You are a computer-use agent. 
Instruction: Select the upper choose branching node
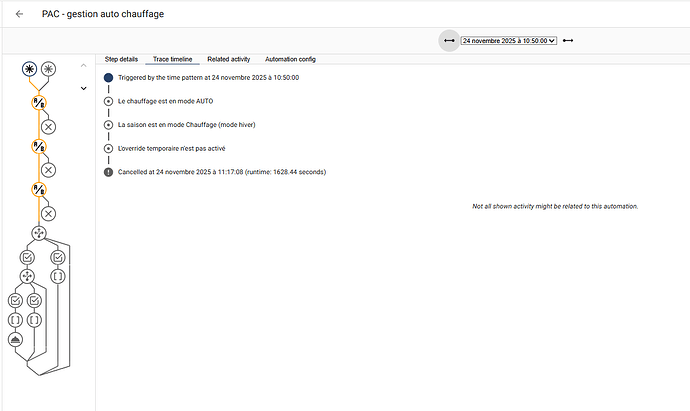[x=39, y=233]
